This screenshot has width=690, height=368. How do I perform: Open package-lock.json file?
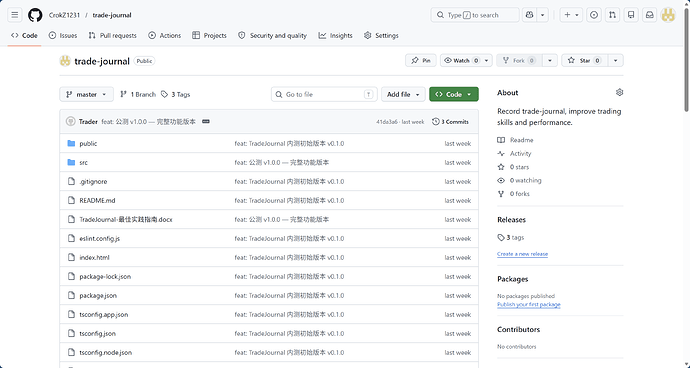(x=105, y=276)
